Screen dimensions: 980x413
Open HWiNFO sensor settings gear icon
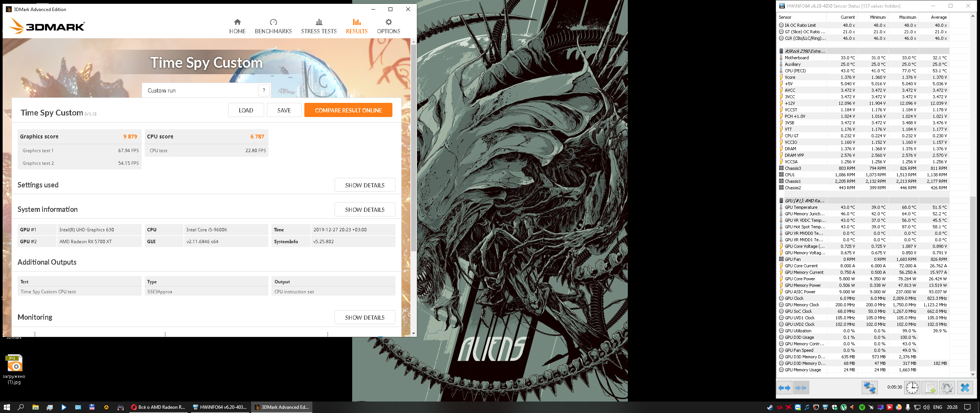pos(947,388)
